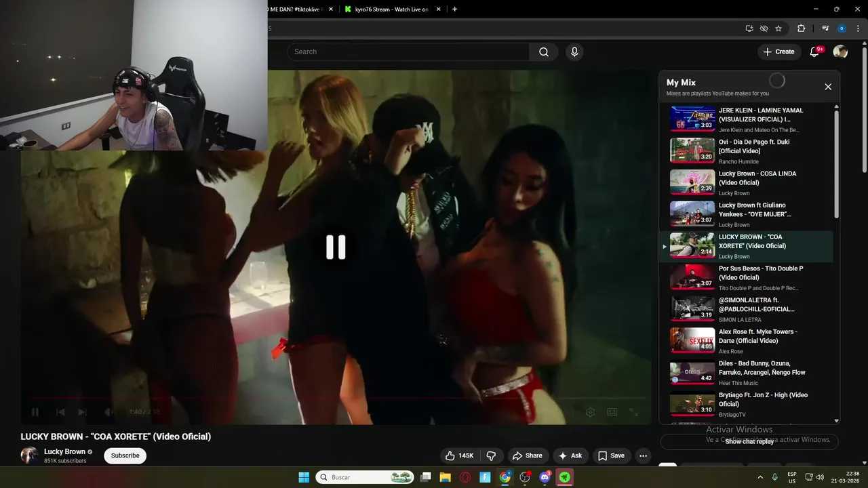Click the crossed-eye icon in address bar
Viewport: 868px width, 488px height.
764,28
